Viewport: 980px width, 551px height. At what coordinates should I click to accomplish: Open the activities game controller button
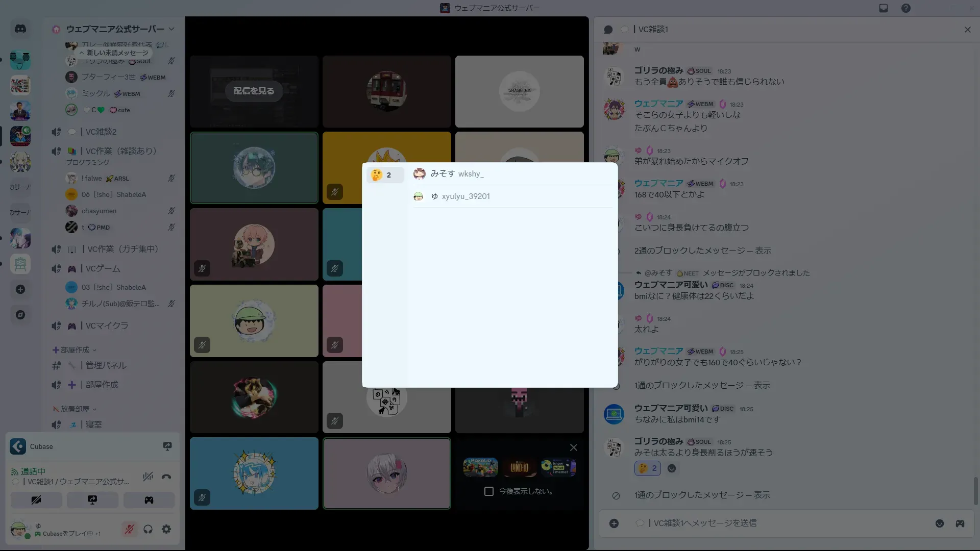pyautogui.click(x=149, y=500)
